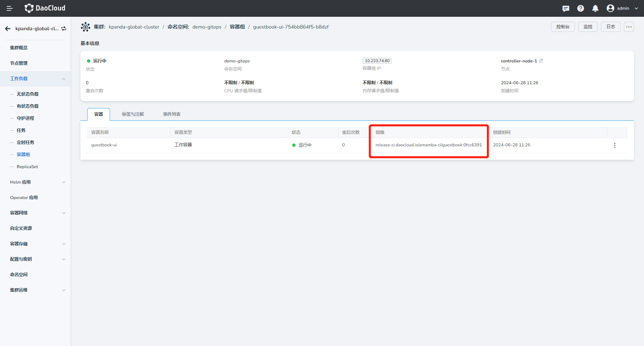Switch to the 事件列表 tab

pos(171,114)
